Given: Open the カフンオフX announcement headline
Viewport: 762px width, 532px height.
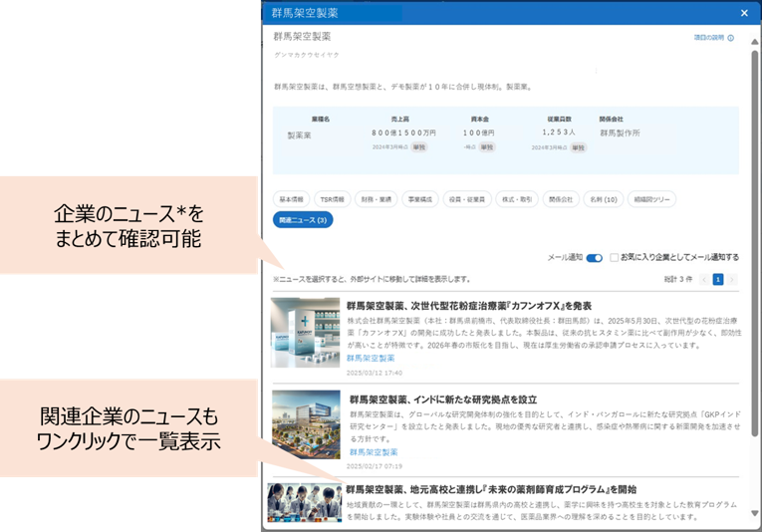Looking at the screenshot, I should (469, 306).
